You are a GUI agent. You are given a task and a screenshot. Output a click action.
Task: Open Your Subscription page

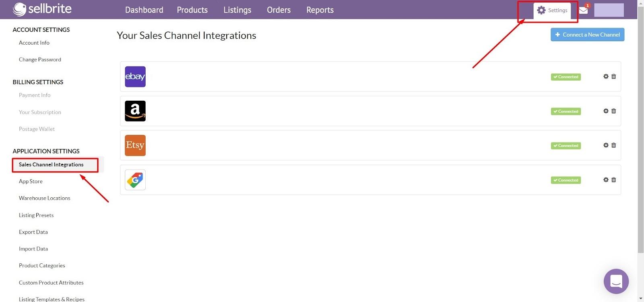pos(40,112)
